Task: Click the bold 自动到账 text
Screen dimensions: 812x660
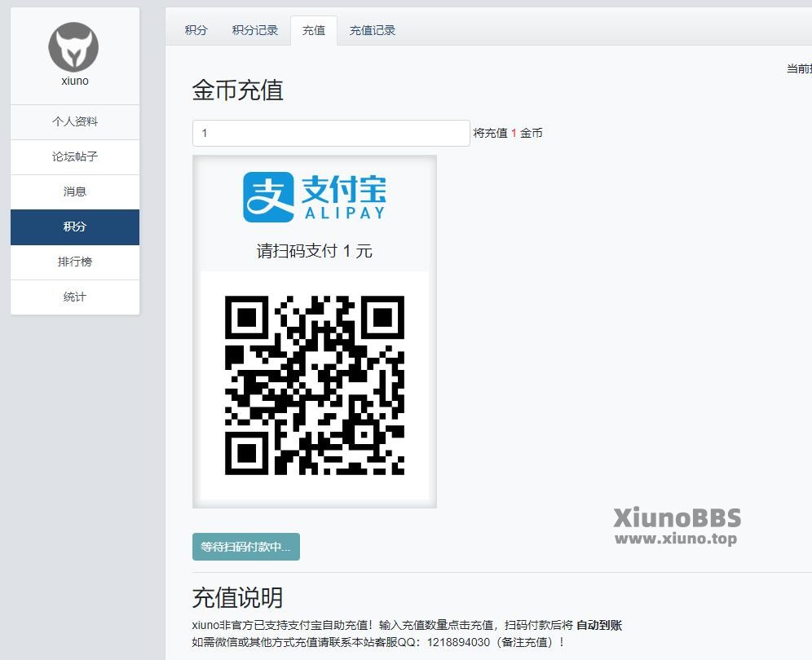Action: coord(599,625)
